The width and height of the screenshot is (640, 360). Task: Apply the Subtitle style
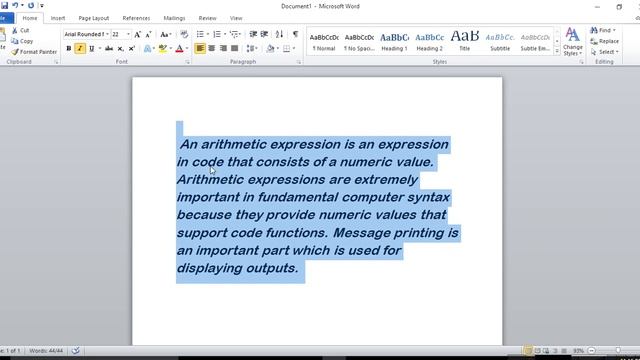tap(500, 42)
